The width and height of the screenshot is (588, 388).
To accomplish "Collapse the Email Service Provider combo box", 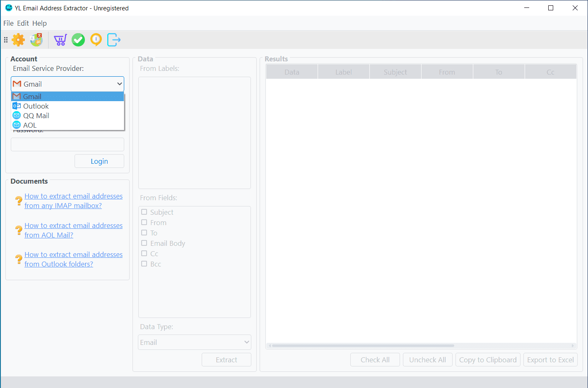I will point(67,84).
